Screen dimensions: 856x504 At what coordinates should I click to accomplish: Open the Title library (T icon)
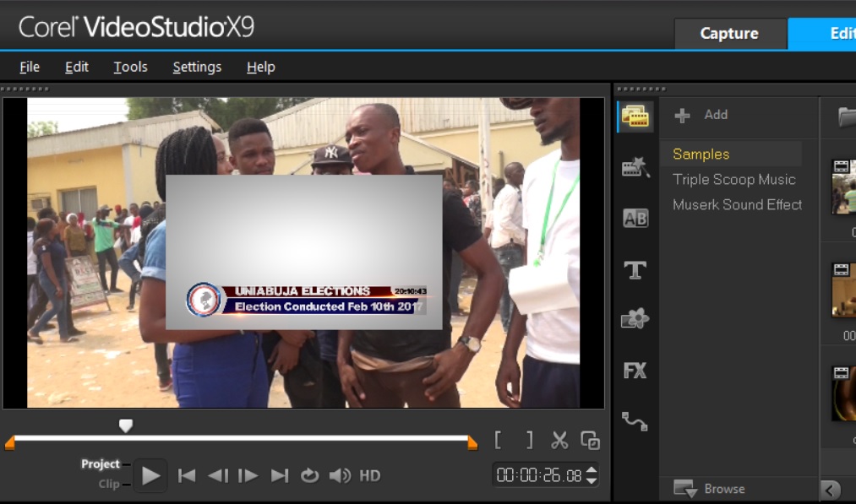click(x=635, y=269)
